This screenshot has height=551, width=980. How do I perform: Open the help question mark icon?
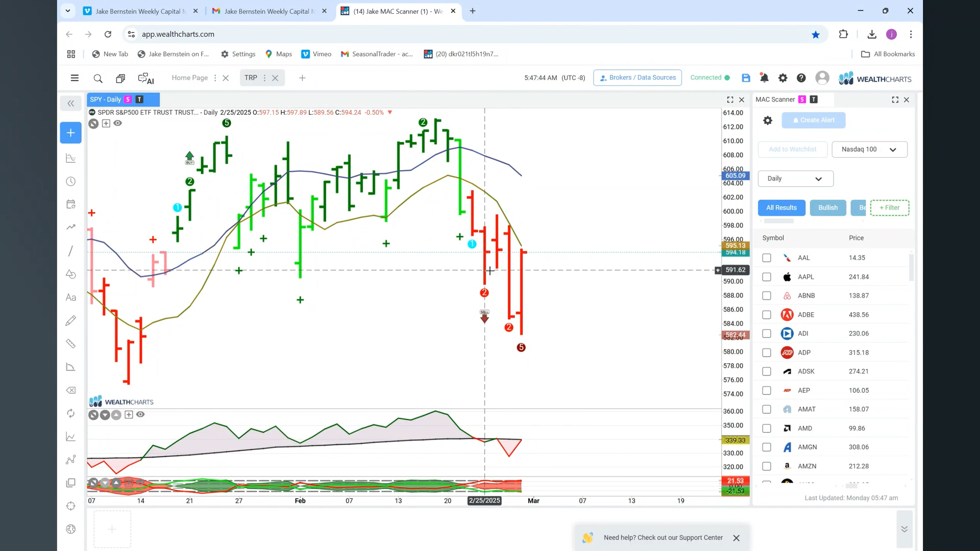click(801, 78)
